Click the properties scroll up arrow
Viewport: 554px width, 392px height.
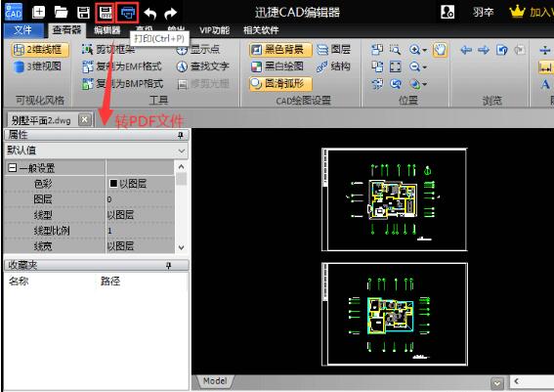182,166
